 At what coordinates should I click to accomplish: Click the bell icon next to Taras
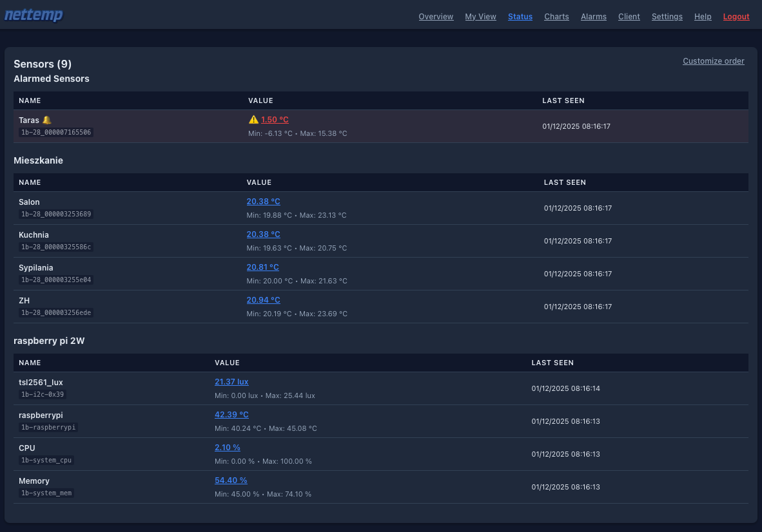[x=46, y=120]
